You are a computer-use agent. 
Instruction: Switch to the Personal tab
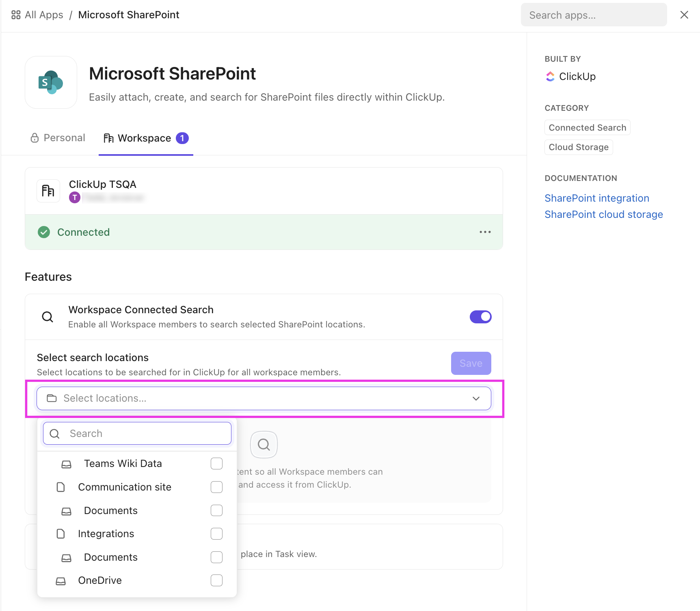(58, 138)
